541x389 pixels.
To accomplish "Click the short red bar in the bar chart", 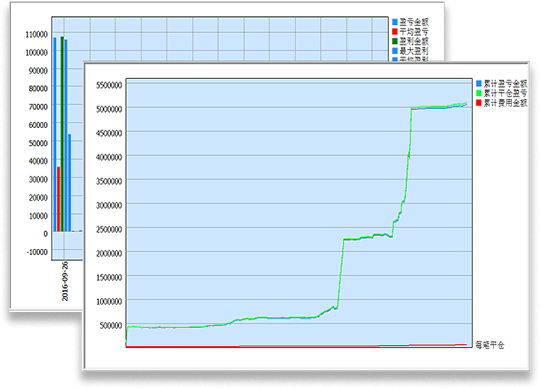I will (59, 199).
